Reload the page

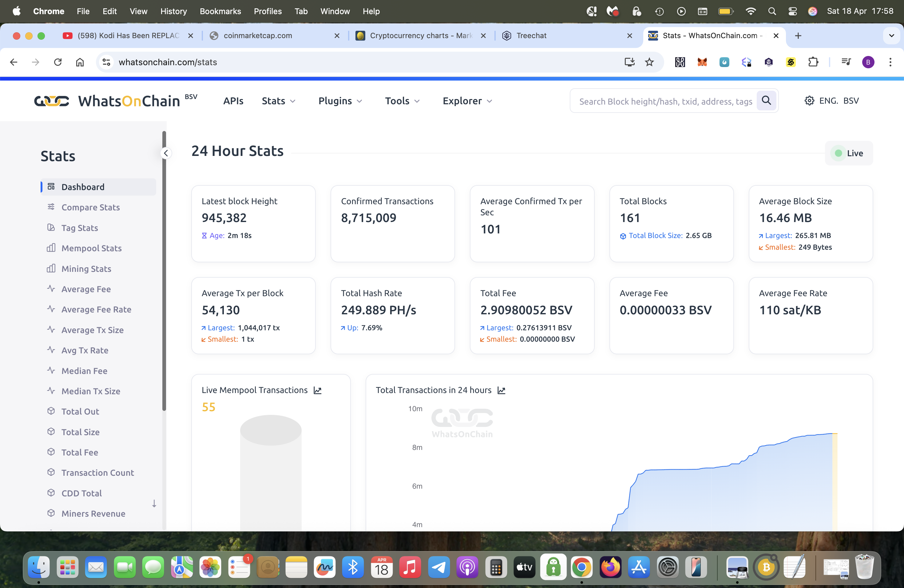(58, 62)
